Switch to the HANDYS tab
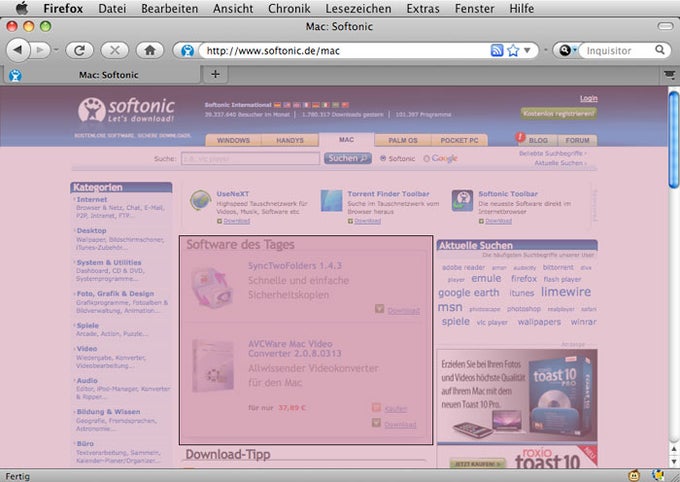Image resolution: width=680 pixels, height=482 pixels. coord(290,140)
